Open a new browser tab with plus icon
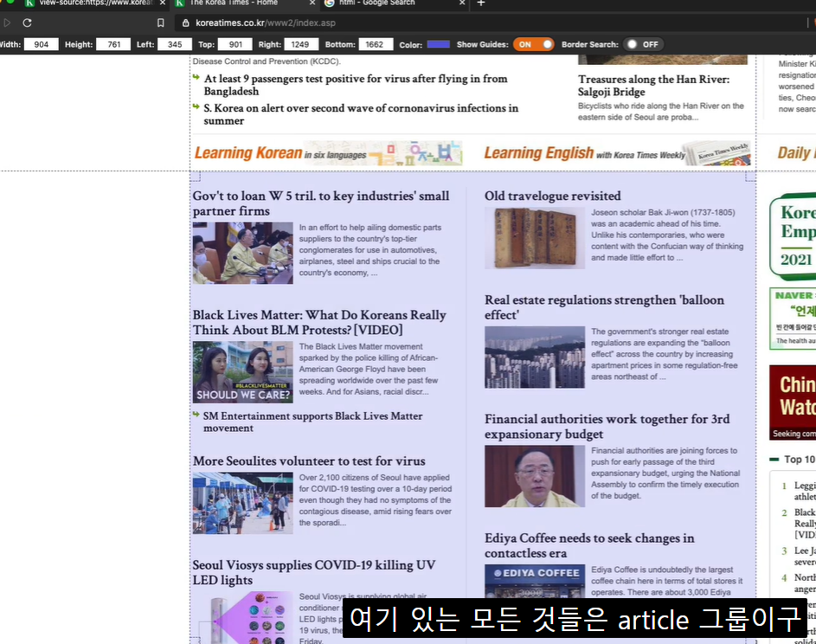The width and height of the screenshot is (816, 644). point(481,3)
